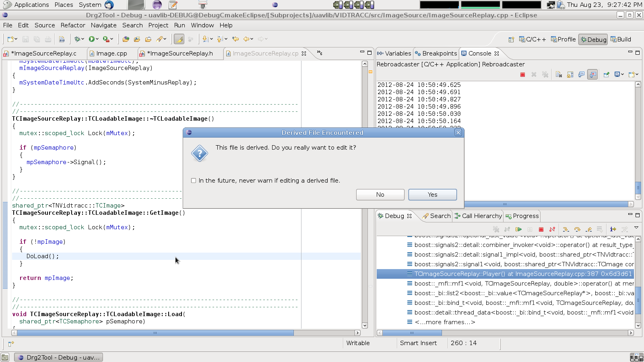
Task: Click Yes to edit the derived file
Action: coord(432,195)
